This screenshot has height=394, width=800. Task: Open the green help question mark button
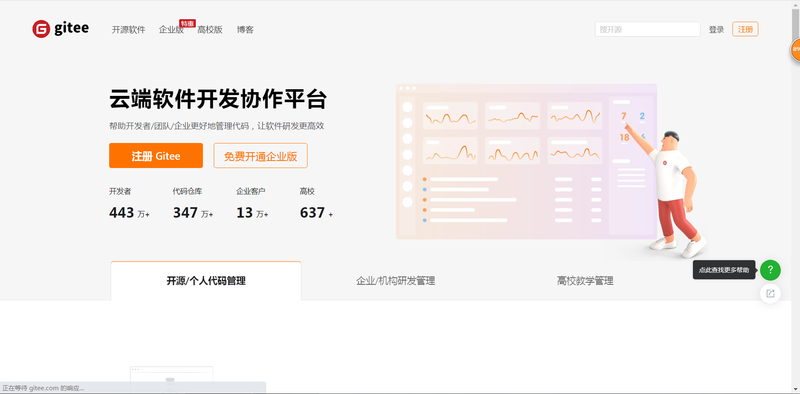tap(770, 270)
